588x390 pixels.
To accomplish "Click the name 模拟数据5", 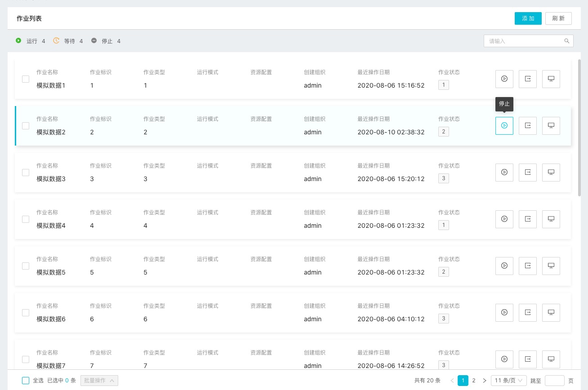I will (x=51, y=272).
